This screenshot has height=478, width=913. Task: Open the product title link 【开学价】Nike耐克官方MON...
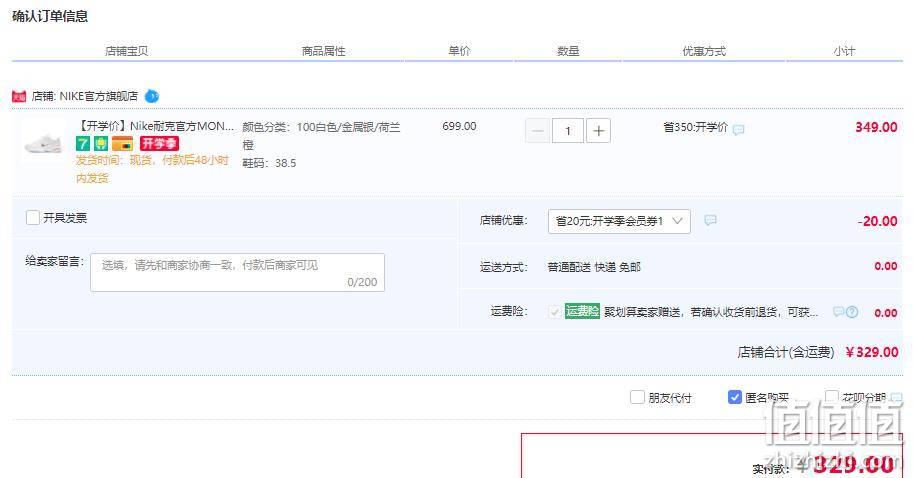click(x=155, y=126)
